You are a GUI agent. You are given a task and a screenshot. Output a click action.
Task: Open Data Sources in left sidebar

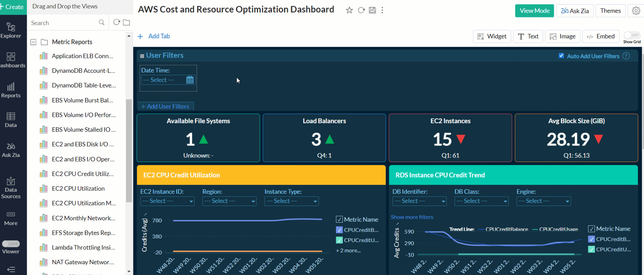[11, 188]
